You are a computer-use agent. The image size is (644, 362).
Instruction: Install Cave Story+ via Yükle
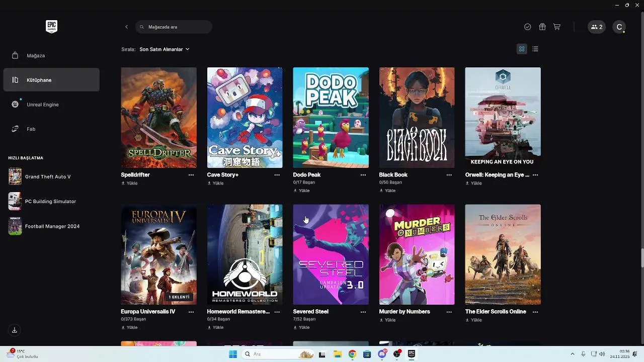215,184
